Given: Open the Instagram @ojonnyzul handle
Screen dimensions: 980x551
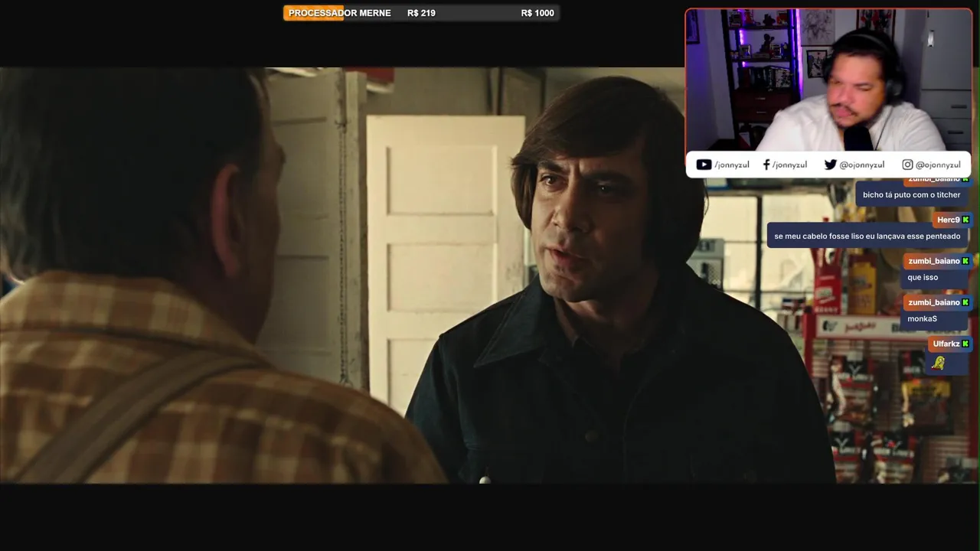Looking at the screenshot, I should coord(938,165).
